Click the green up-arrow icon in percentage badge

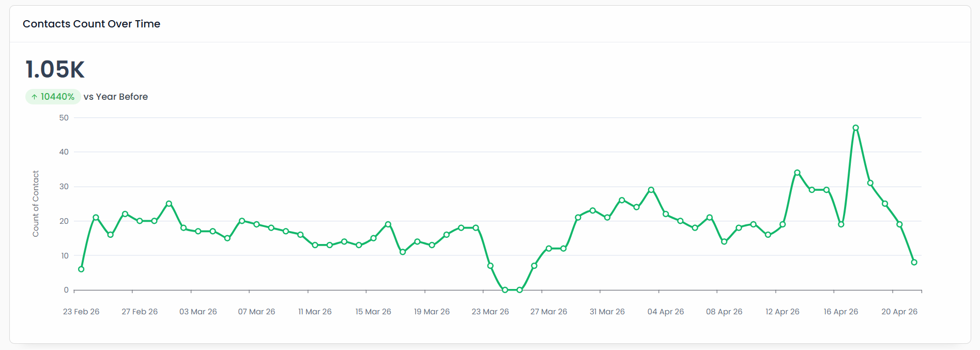tap(34, 97)
